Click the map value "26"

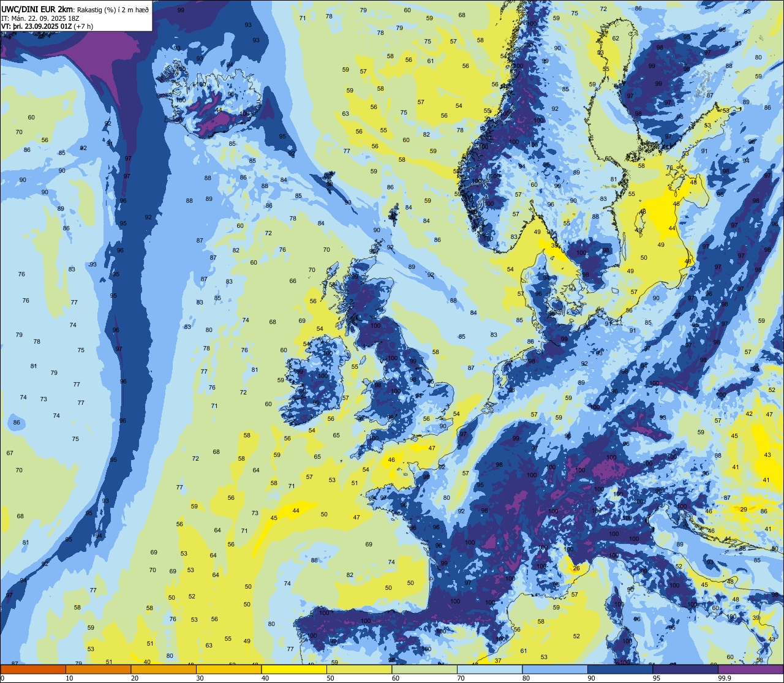pos(576,568)
